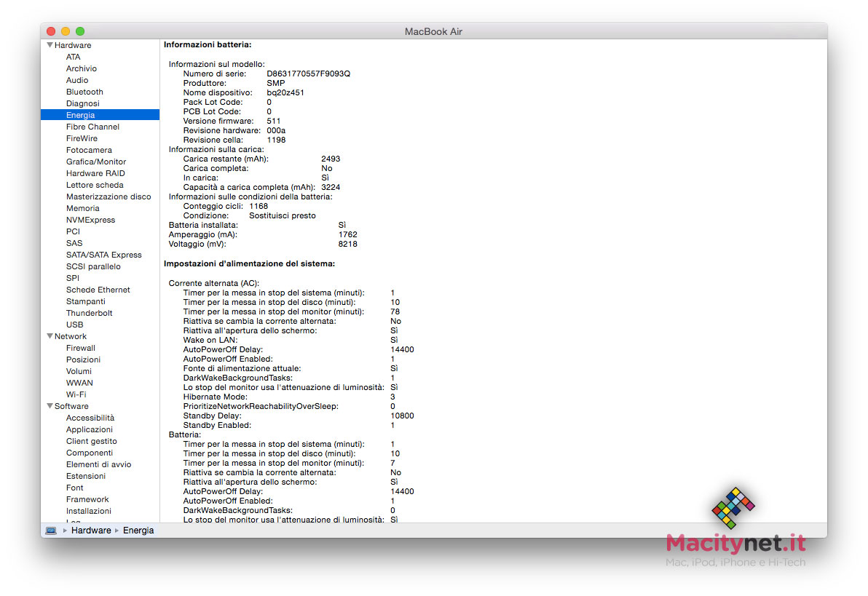Select Elementi di avvio under Software
Image resolution: width=868 pixels, height=596 pixels.
tap(99, 464)
